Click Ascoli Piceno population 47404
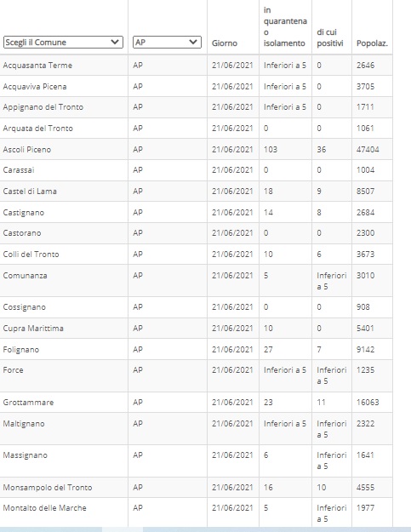The width and height of the screenshot is (411, 532). [368, 149]
